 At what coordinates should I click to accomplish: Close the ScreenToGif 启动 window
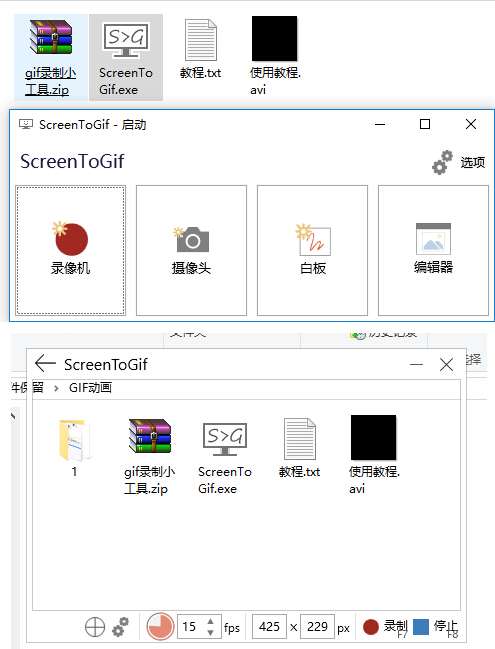point(471,124)
